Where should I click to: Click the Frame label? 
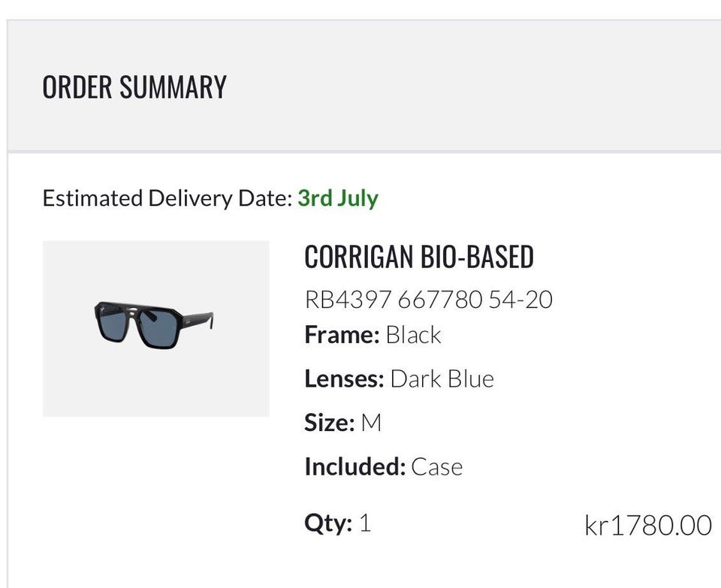tap(342, 335)
